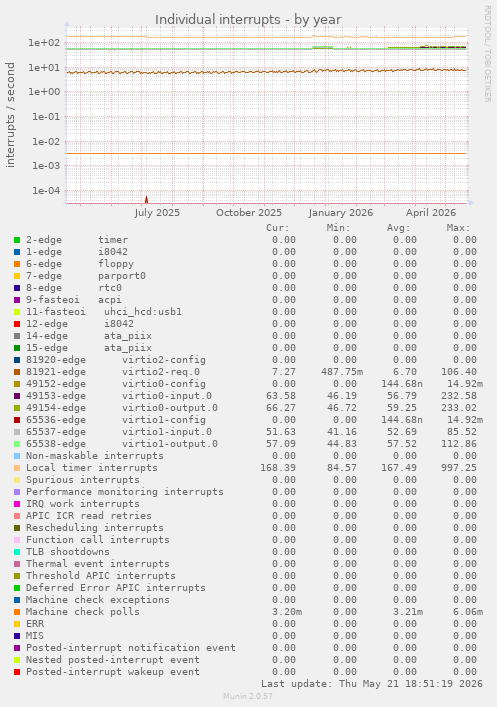Click the cyan TLB shootdowns swatch
The height and width of the screenshot is (707, 497).
click(17, 552)
